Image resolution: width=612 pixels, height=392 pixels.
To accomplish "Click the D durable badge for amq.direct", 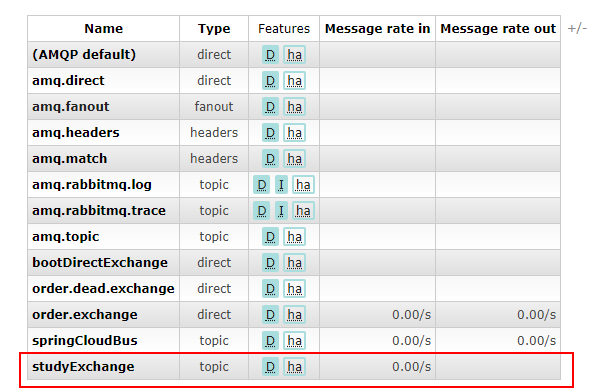I will [270, 81].
